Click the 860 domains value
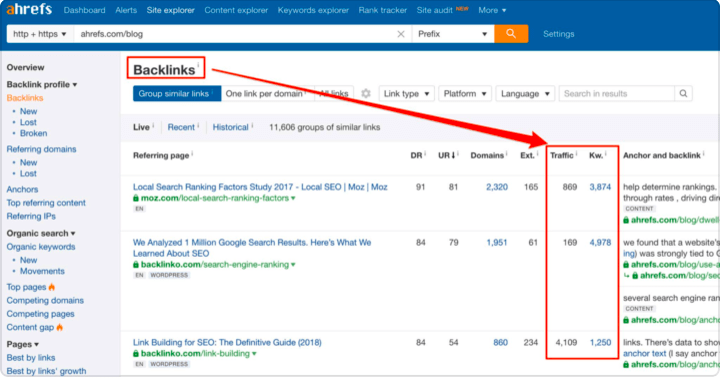The height and width of the screenshot is (379, 723). click(x=500, y=343)
